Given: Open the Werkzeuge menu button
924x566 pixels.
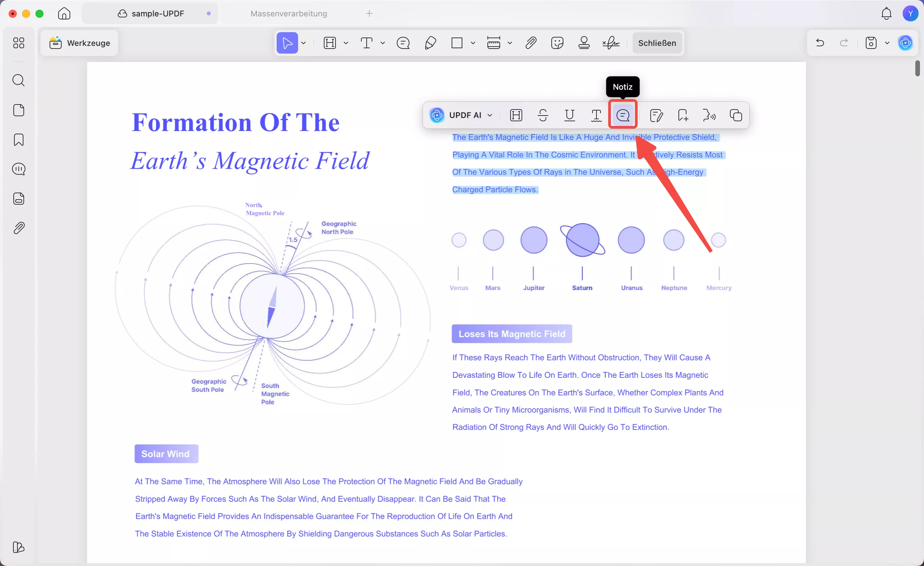Looking at the screenshot, I should click(80, 43).
